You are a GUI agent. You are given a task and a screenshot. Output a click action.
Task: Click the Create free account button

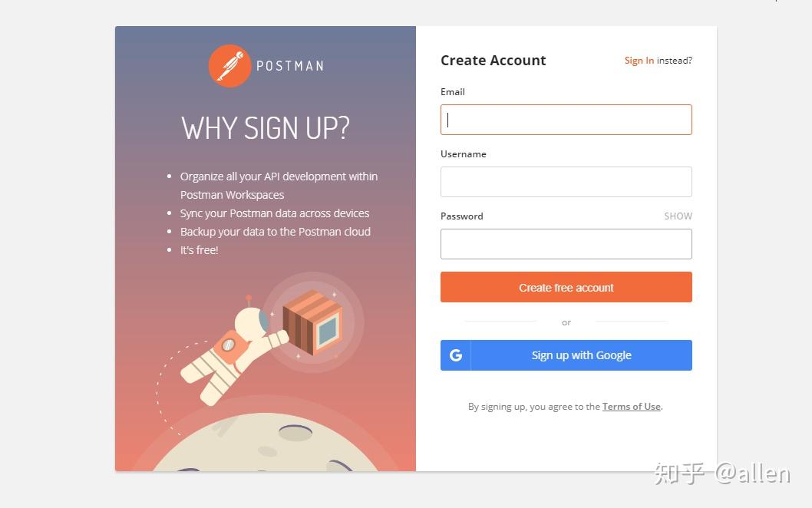[x=566, y=287]
